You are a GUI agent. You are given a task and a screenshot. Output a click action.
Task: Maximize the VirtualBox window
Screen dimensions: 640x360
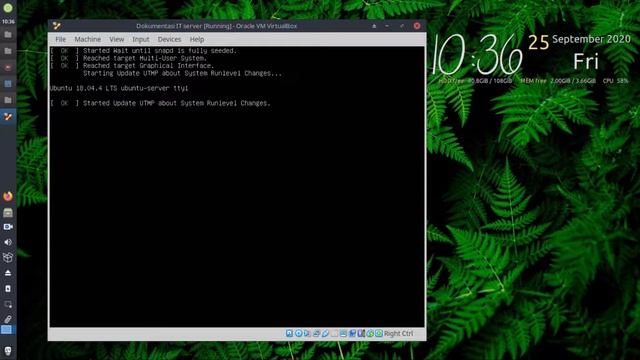pos(402,26)
